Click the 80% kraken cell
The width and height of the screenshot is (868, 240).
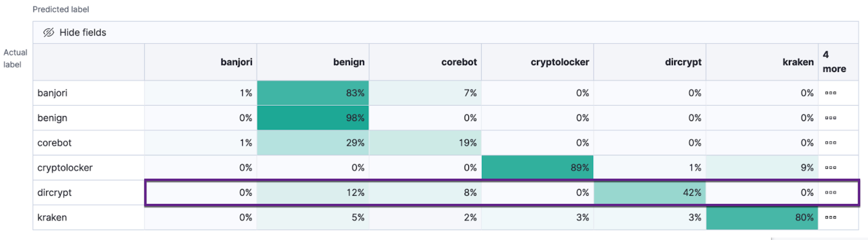pyautogui.click(x=762, y=218)
